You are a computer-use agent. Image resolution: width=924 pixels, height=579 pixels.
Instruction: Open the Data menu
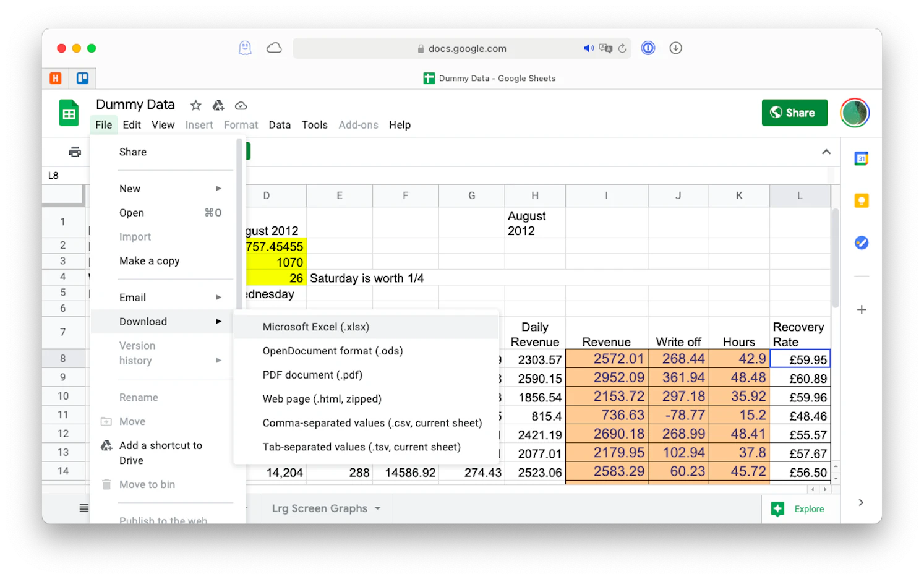(280, 125)
